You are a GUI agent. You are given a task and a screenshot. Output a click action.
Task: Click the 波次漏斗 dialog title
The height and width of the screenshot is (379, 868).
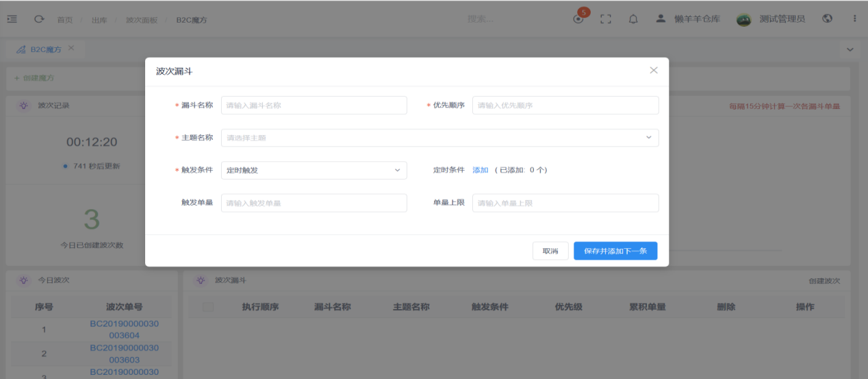[175, 71]
